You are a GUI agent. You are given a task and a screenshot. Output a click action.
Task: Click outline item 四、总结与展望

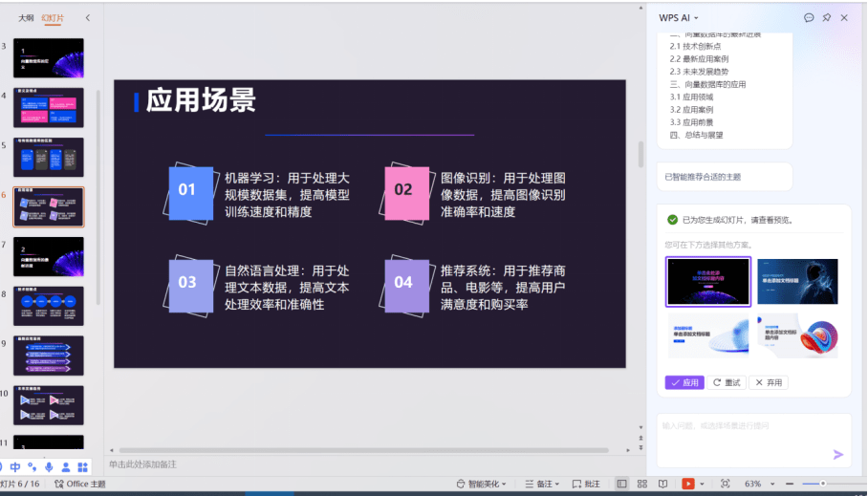(x=696, y=135)
